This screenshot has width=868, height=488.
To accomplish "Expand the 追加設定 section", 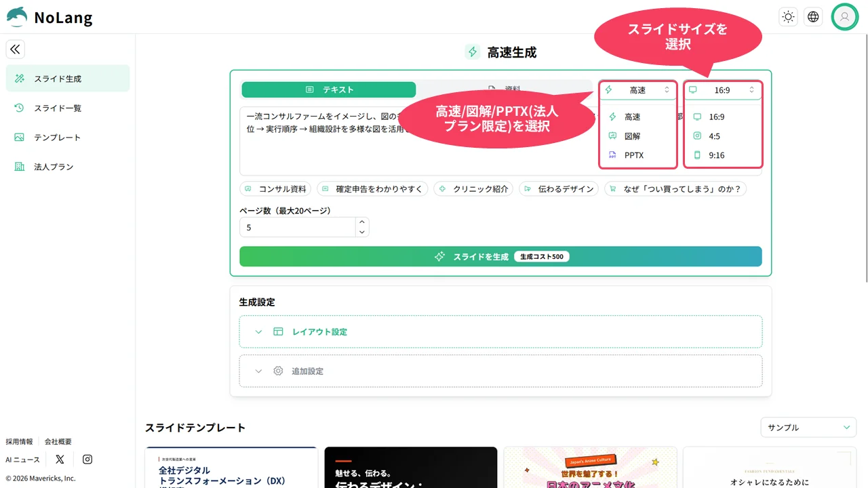I will click(500, 371).
